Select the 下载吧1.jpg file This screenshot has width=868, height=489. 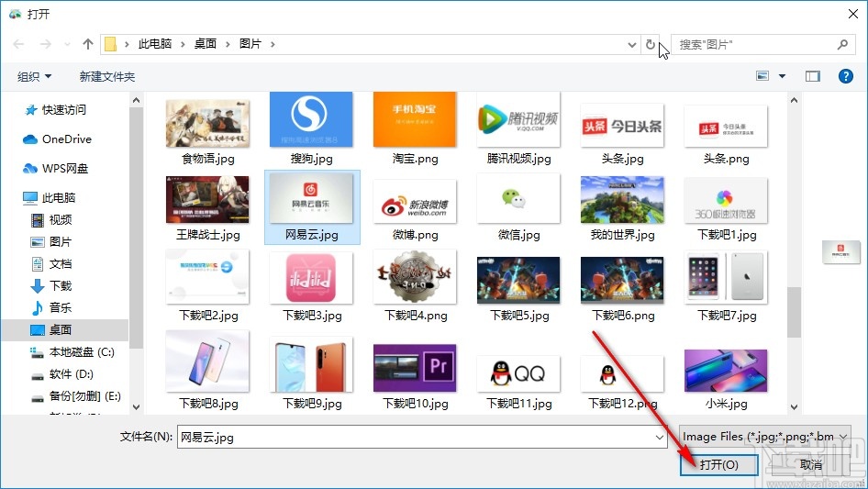coord(726,209)
